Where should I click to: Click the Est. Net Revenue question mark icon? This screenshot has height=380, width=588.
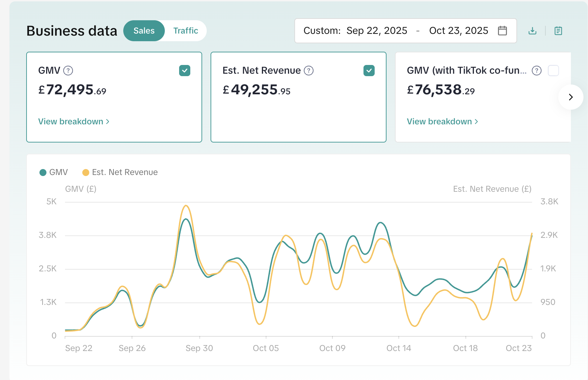click(308, 71)
